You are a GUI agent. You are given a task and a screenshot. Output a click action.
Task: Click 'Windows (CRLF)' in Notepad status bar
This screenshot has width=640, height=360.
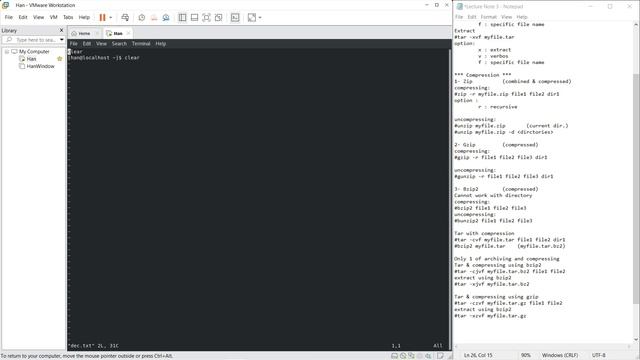click(560, 356)
